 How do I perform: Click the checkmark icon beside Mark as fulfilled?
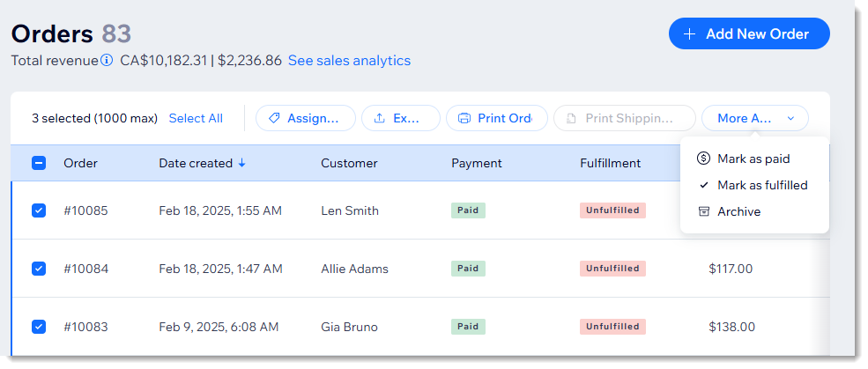click(703, 185)
